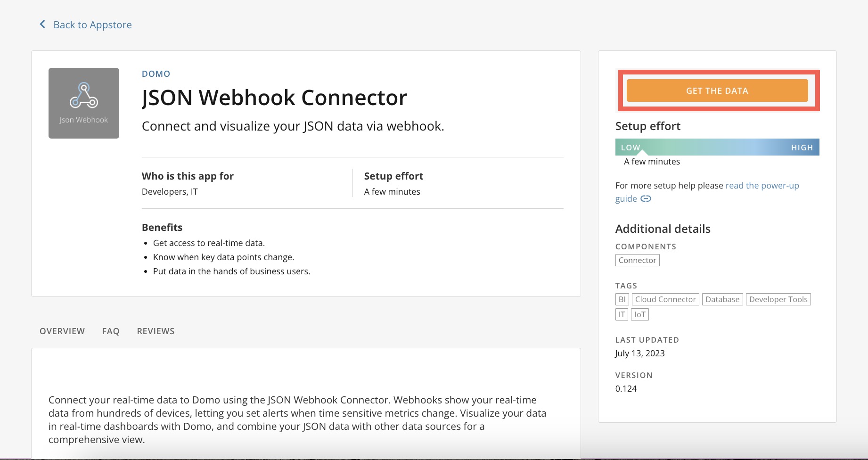
Task: Click the GET THE DATA button
Action: 716,90
